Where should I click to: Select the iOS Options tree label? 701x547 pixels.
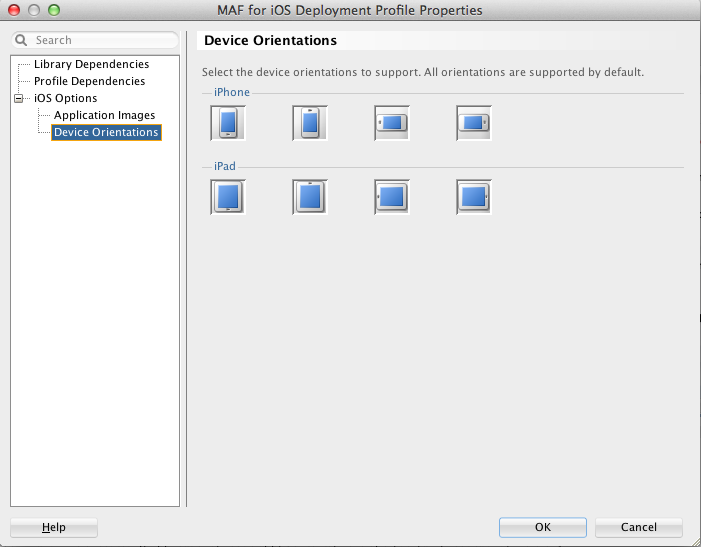pyautogui.click(x=66, y=98)
